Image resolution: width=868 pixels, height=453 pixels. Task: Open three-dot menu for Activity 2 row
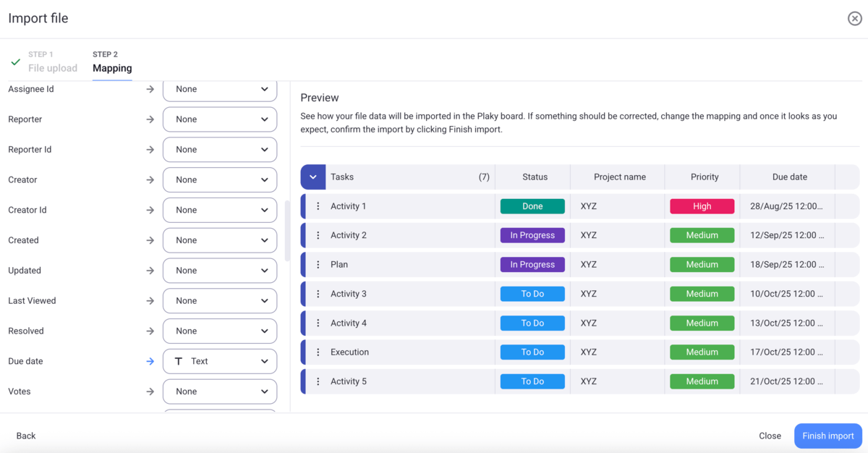click(x=318, y=235)
